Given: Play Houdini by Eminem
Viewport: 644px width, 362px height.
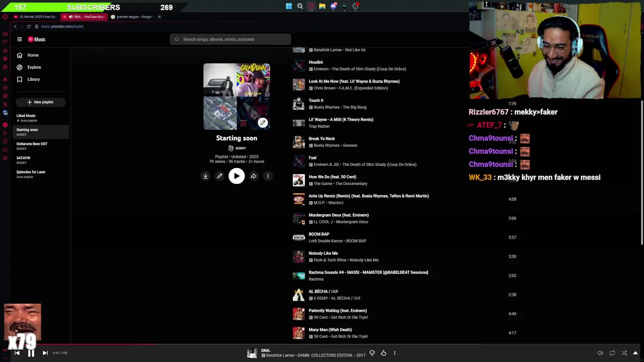Looking at the screenshot, I should (x=316, y=62).
